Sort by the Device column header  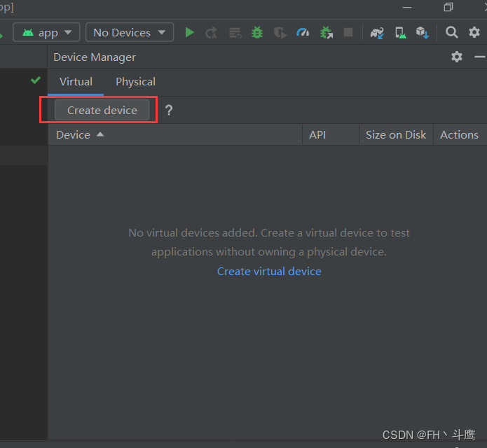click(175, 135)
